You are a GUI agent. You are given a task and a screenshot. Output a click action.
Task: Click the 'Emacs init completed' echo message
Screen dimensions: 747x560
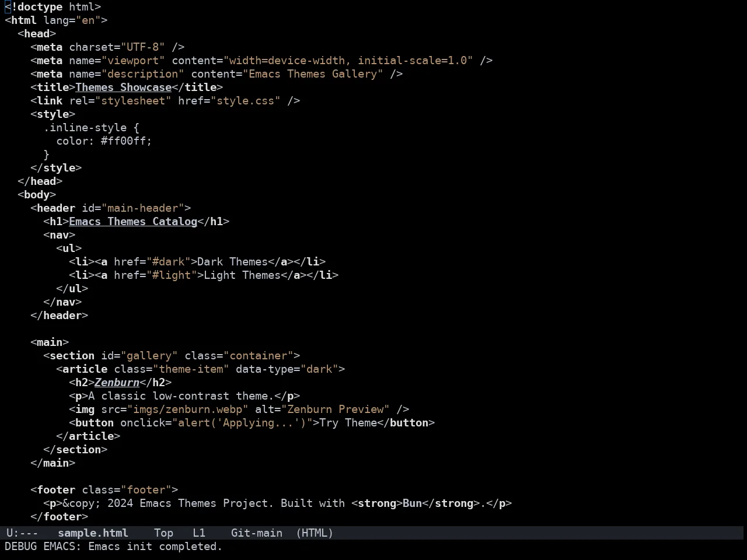click(155, 546)
